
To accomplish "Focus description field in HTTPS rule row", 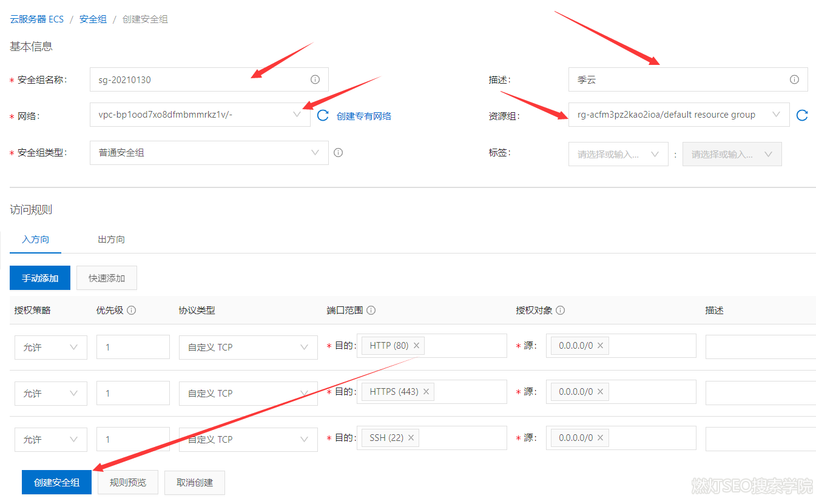I will [761, 393].
